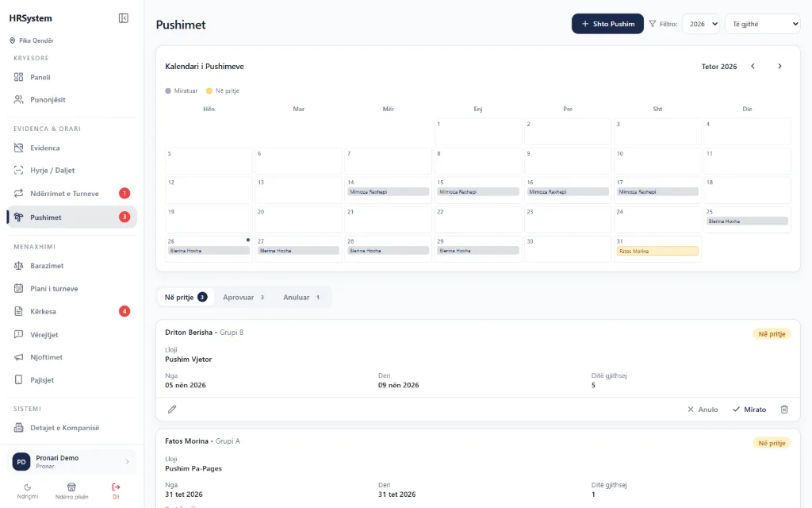
Task: Toggle night mode via Ndriçimi moon icon
Action: tap(28, 487)
